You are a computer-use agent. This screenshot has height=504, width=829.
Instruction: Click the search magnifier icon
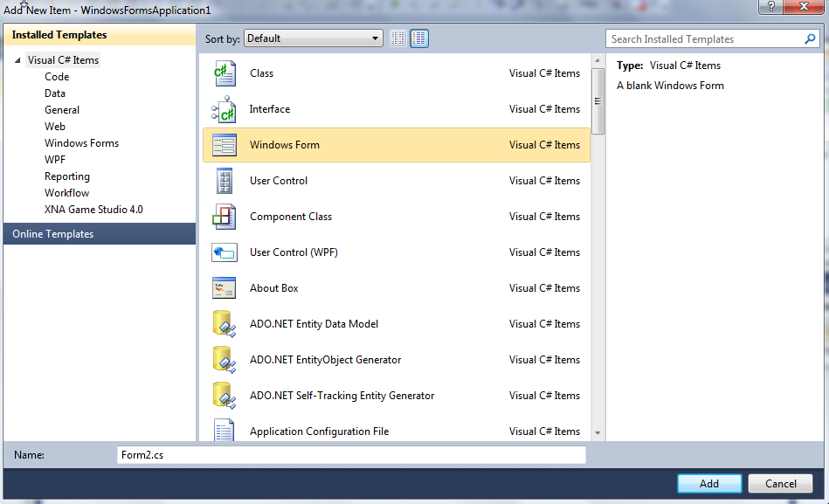pos(810,39)
